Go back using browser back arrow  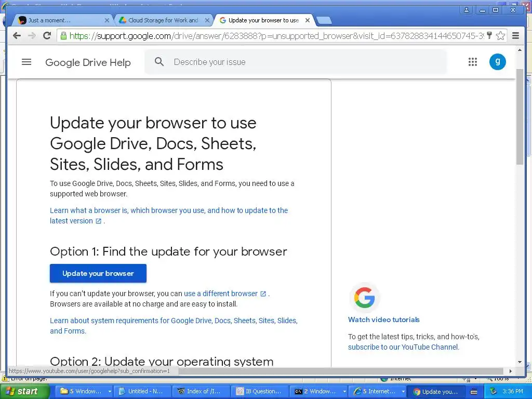(17, 36)
